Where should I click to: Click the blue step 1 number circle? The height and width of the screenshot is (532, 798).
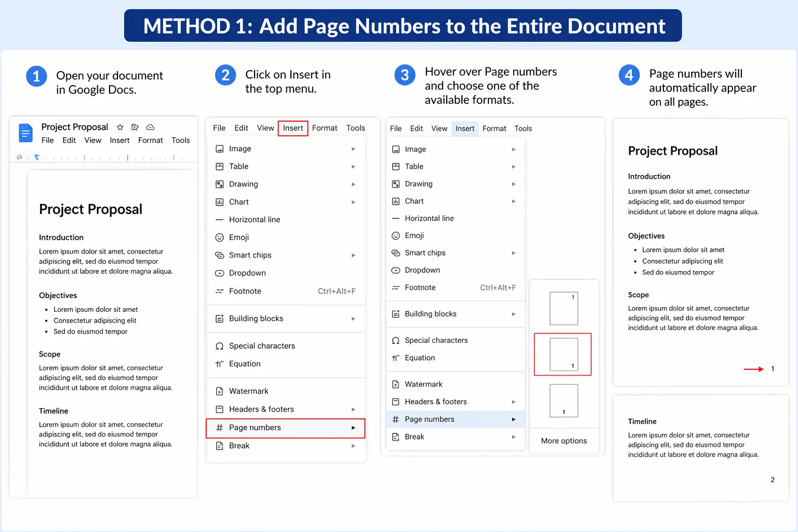click(36, 76)
